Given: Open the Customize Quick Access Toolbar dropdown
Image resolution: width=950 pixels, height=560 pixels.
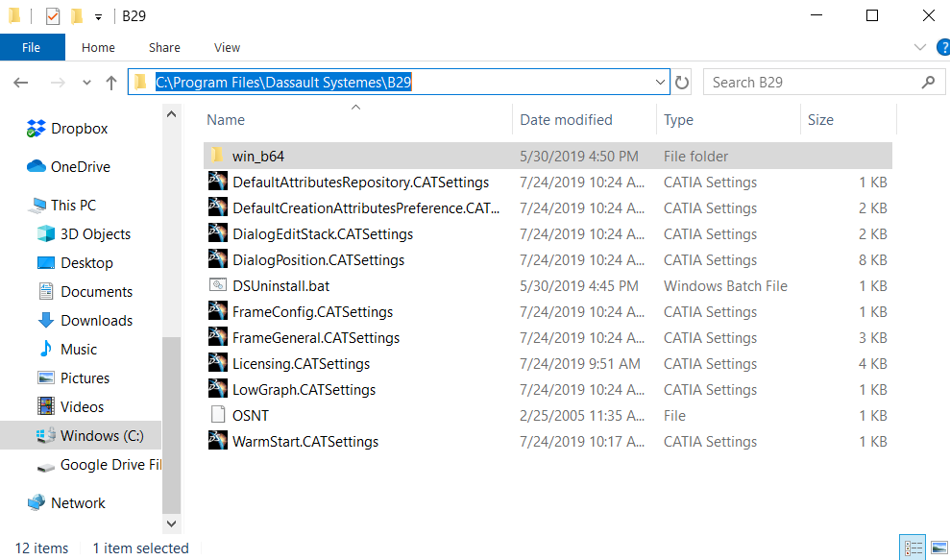Looking at the screenshot, I should tap(98, 17).
